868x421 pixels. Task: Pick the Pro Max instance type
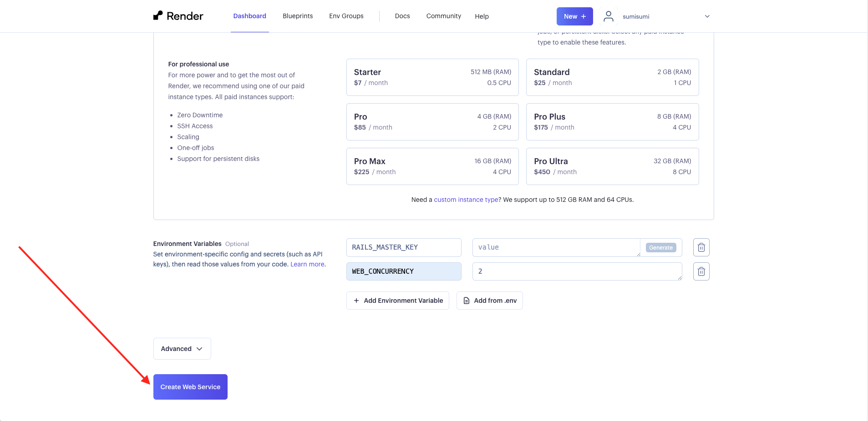pos(432,166)
